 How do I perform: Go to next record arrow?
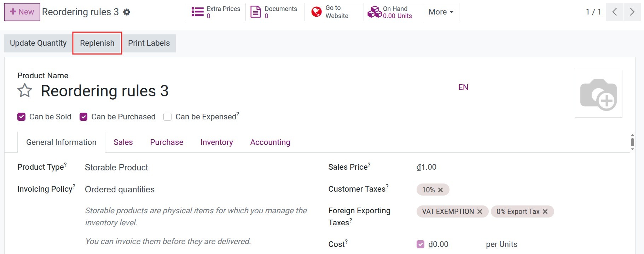pyautogui.click(x=632, y=12)
